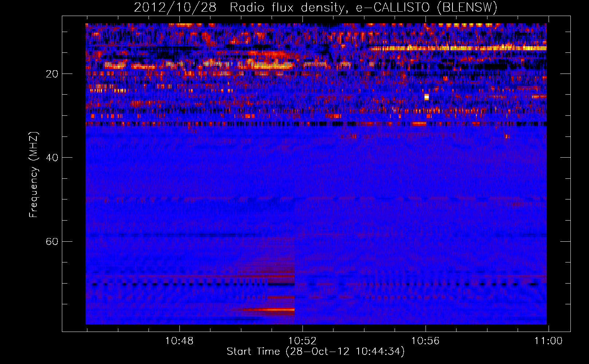Click the 10:48 time tick label
Image resolution: width=589 pixels, height=364 pixels.
point(179,341)
